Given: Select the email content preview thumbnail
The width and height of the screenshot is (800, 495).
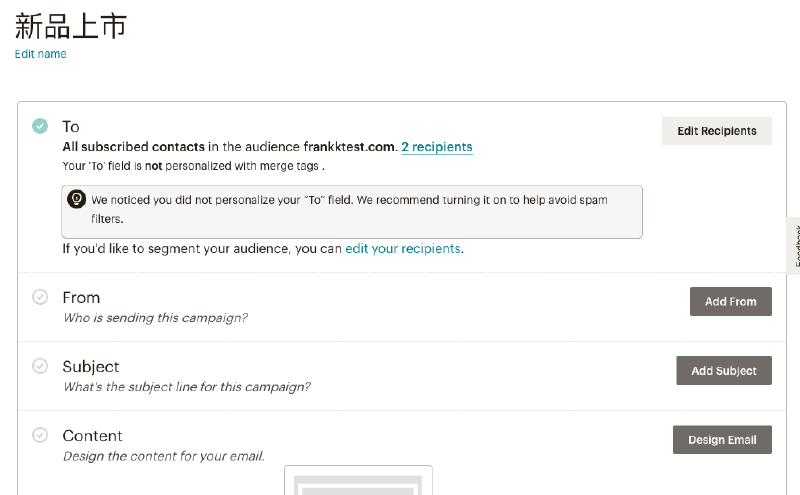Looking at the screenshot, I should click(x=358, y=481).
